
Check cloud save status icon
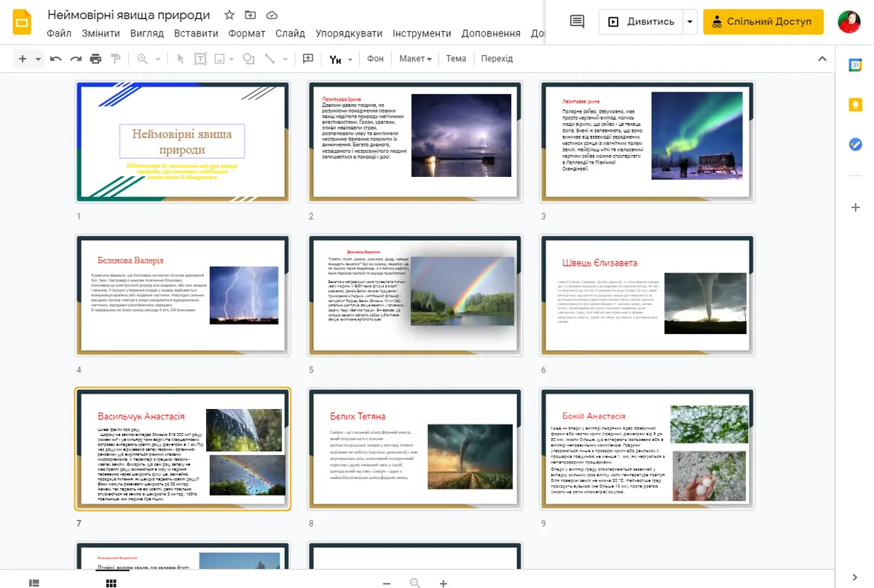pyautogui.click(x=272, y=15)
